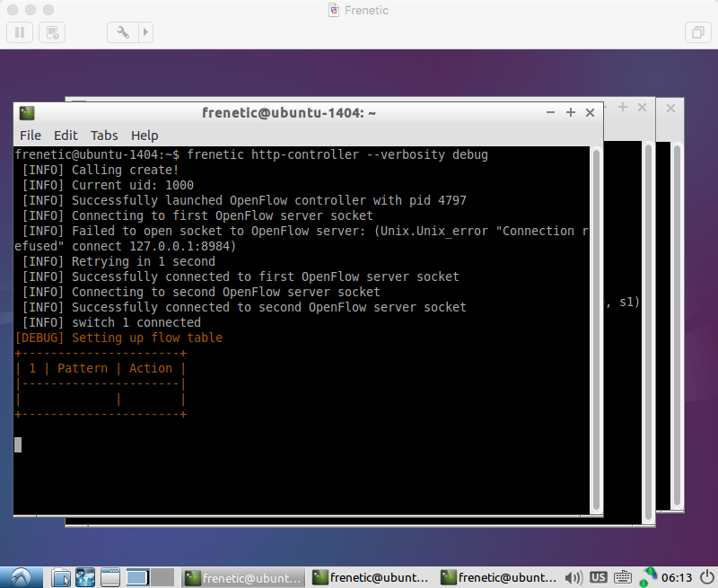
Task: Click the terminal title 'frenetic@ubuntu-1404: ~'
Action: [x=289, y=112]
